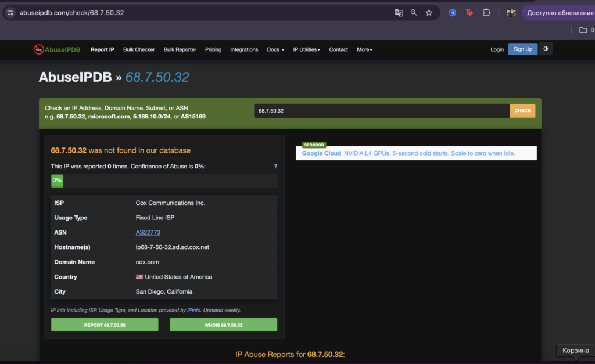
Task: Click the WHOIS 68.7.50.32 button
Action: click(223, 325)
